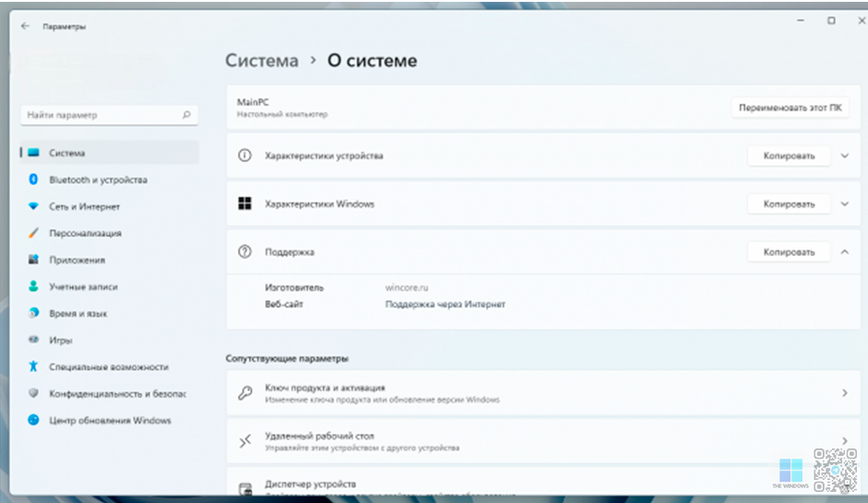
Task: Click the Приложения icon in sidebar
Action: point(34,259)
